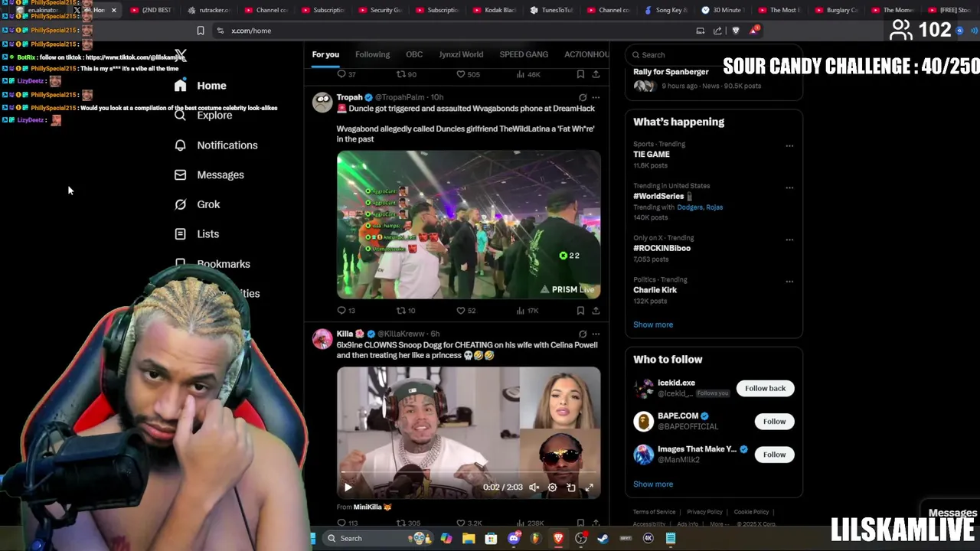This screenshot has width=980, height=551.
Task: Open FL Studio from the taskbar
Action: click(x=536, y=539)
